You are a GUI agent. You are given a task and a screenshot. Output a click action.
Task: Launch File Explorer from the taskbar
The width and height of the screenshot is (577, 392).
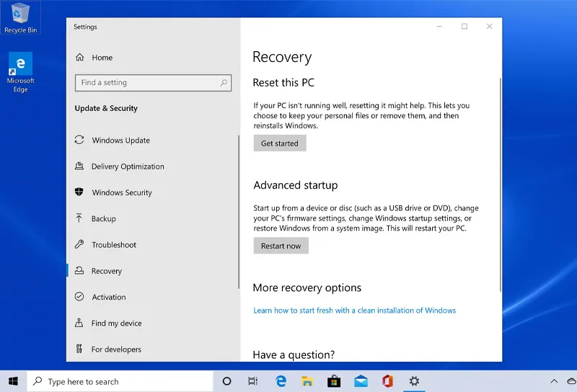click(307, 381)
